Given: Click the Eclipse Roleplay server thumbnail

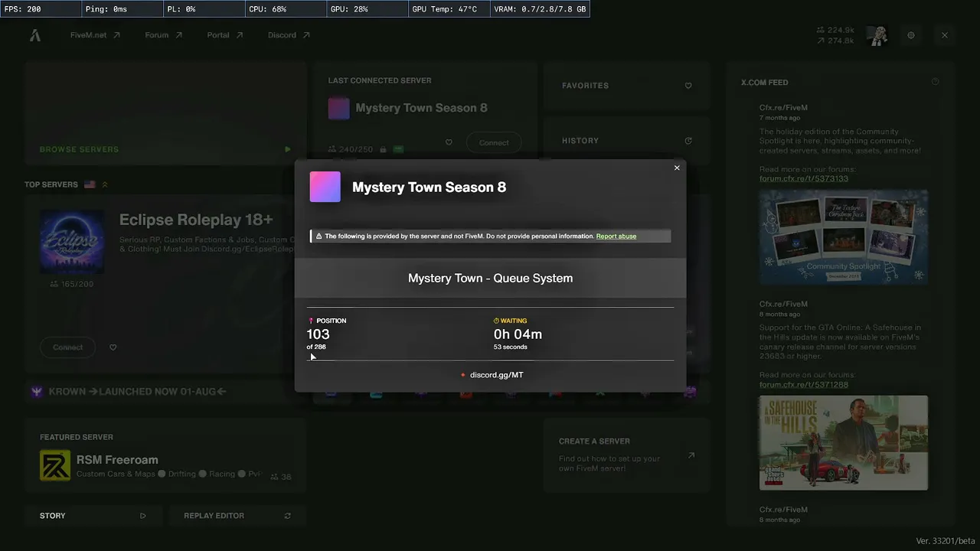Looking at the screenshot, I should 72,242.
